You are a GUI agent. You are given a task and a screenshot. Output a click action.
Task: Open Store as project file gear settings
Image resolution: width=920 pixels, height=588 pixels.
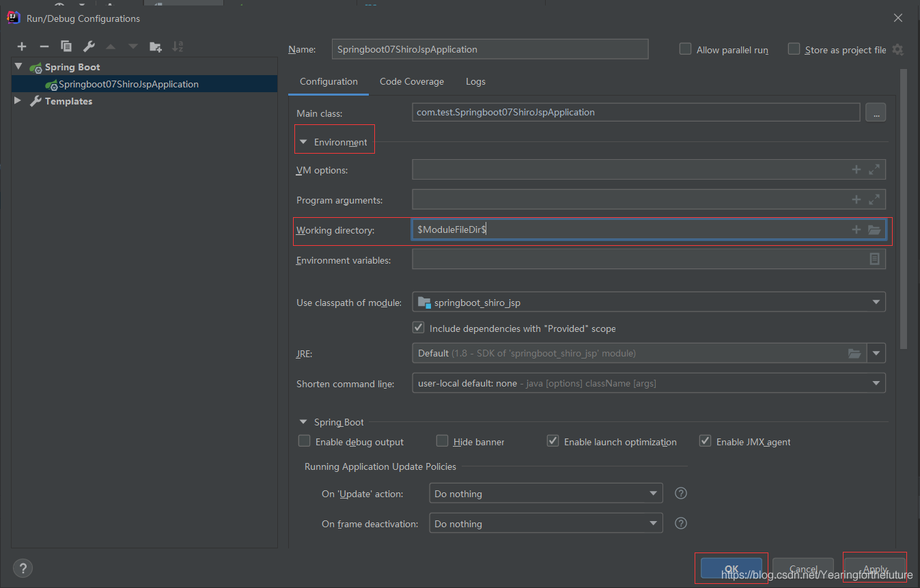coord(897,50)
